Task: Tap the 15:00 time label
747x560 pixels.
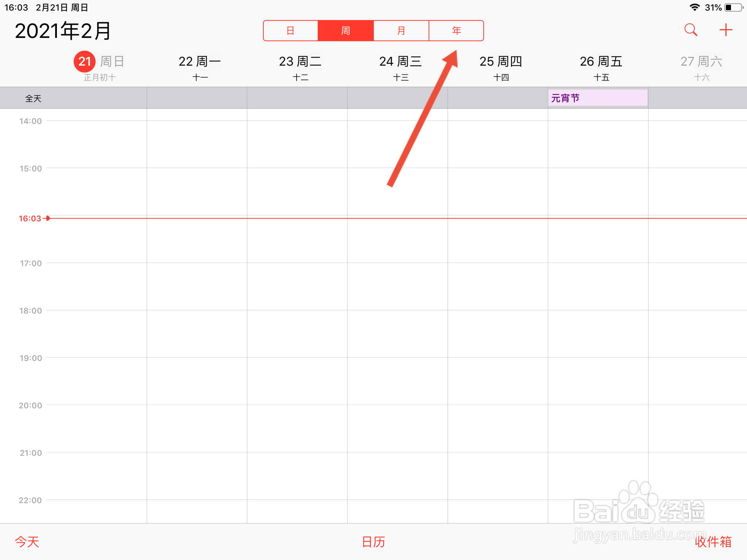Action: pyautogui.click(x=31, y=168)
